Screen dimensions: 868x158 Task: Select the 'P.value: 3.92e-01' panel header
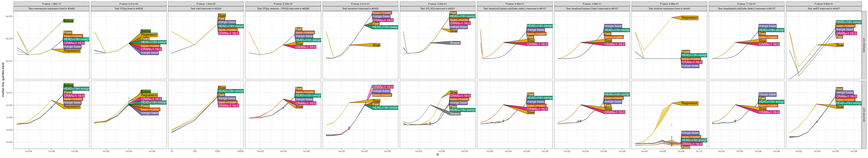tap(514, 4)
